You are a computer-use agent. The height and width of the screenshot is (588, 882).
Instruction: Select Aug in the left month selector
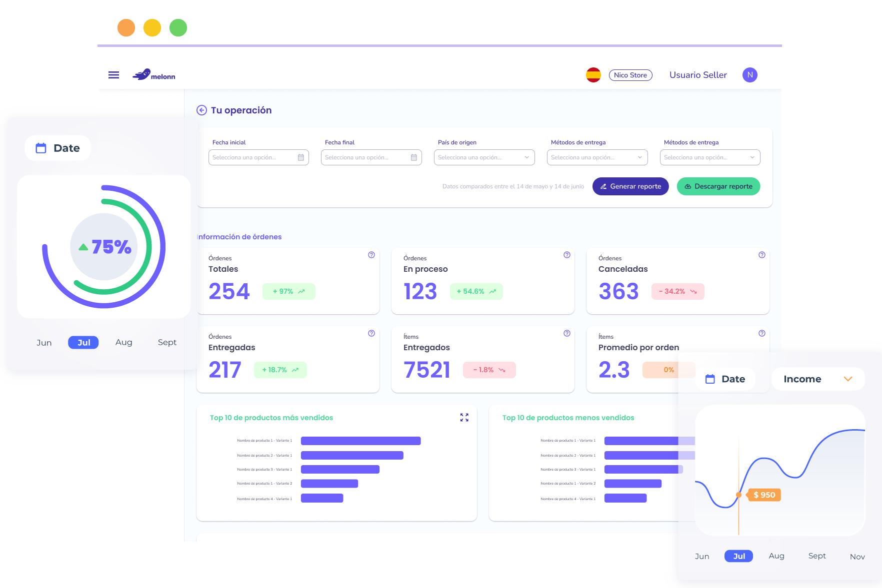pyautogui.click(x=123, y=343)
